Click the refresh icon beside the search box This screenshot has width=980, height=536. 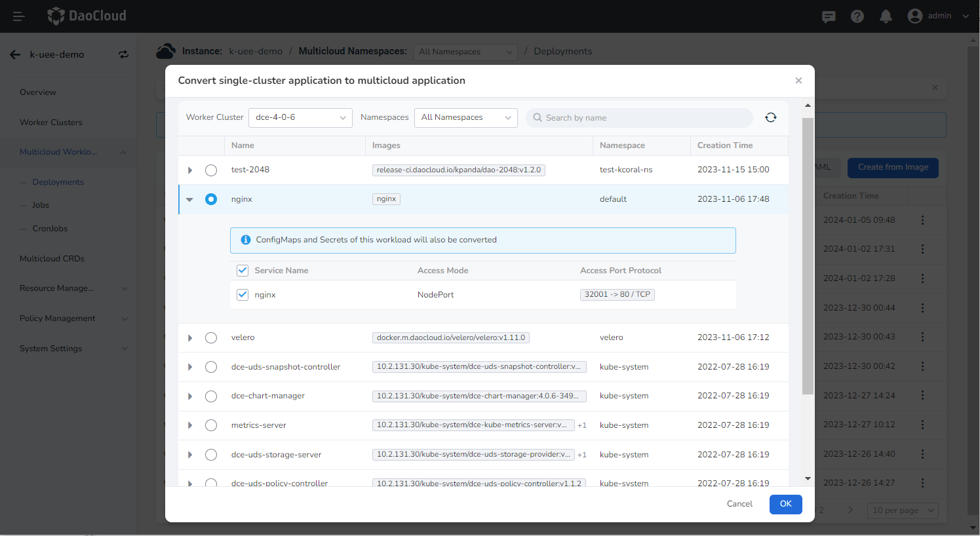click(770, 118)
